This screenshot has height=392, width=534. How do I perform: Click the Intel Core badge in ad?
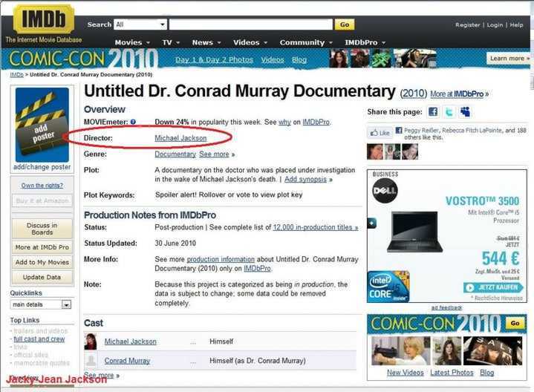(x=388, y=287)
